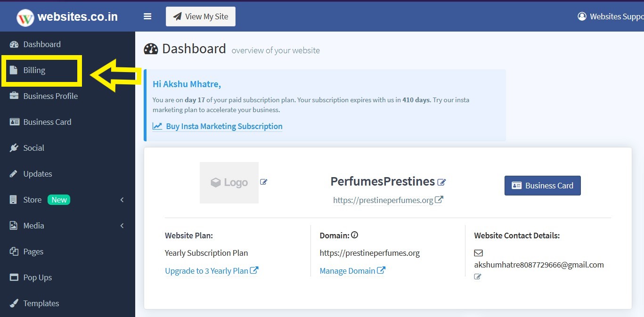The width and height of the screenshot is (644, 317).
Task: Click the Manage Domain link
Action: point(352,271)
